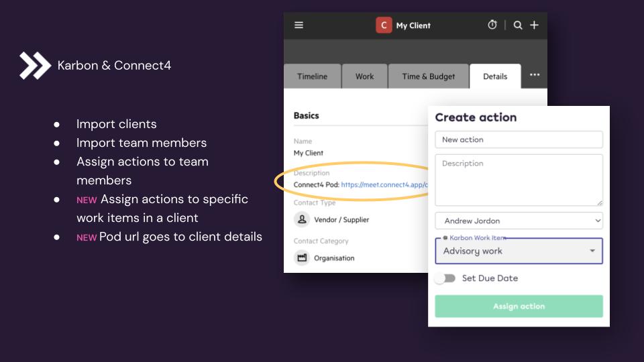The image size is (644, 362).
Task: Switch to the Timeline tab
Action: tap(312, 76)
